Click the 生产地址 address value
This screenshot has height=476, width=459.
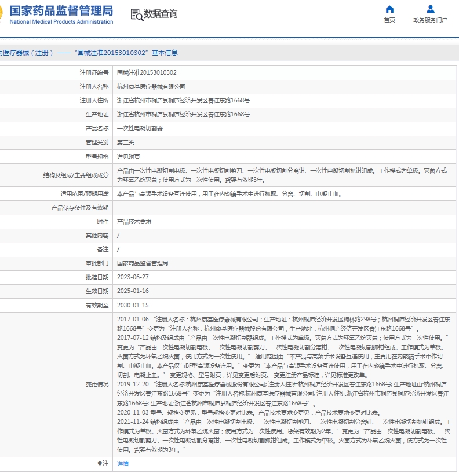183,115
